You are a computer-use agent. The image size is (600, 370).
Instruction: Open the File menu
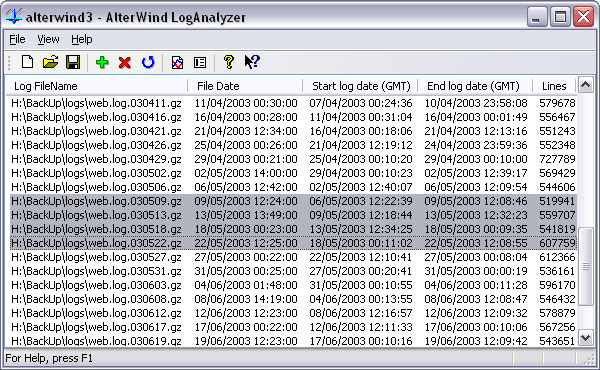(x=17, y=39)
